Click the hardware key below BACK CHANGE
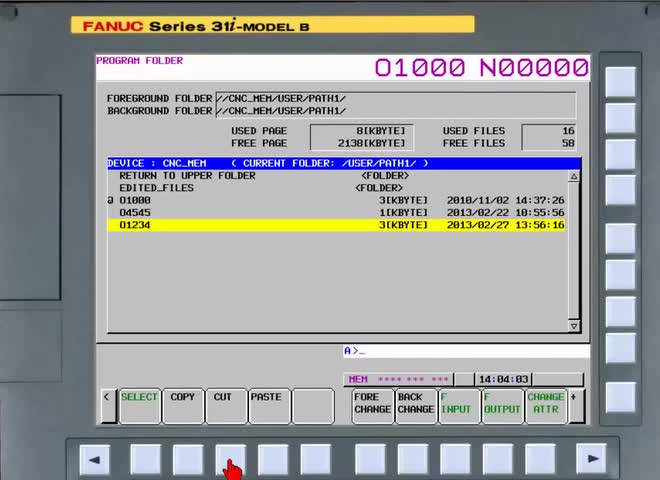This screenshot has height=480, width=660. 413,459
